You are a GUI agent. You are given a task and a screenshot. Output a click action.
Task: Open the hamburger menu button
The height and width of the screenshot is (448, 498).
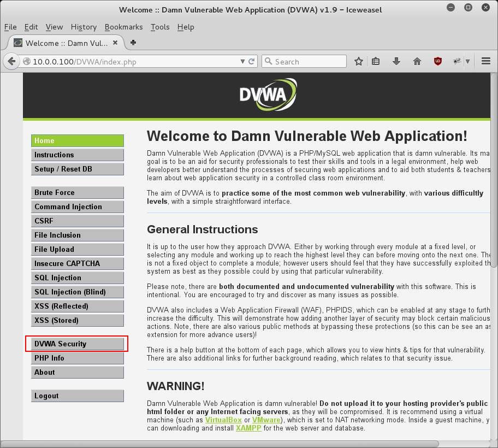(x=486, y=61)
